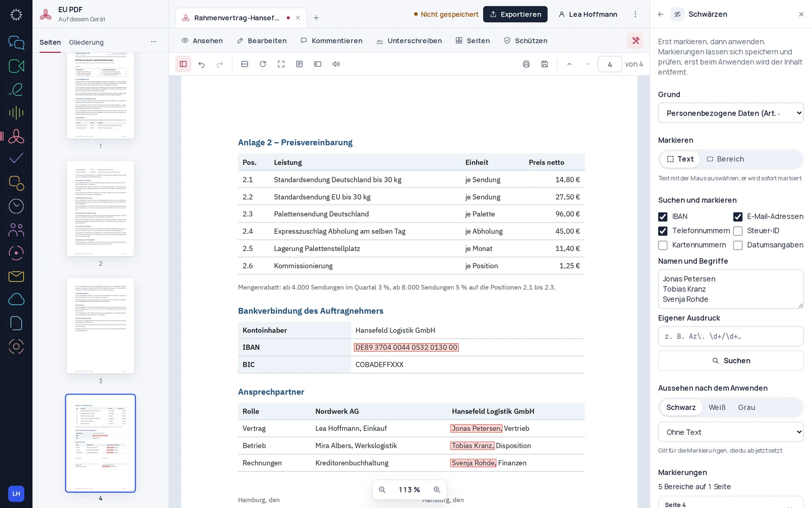Switch to fullscreen view icon

tap(281, 64)
